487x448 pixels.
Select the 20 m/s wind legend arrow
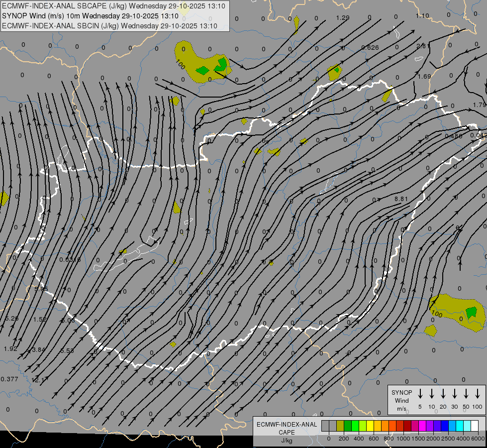click(443, 394)
